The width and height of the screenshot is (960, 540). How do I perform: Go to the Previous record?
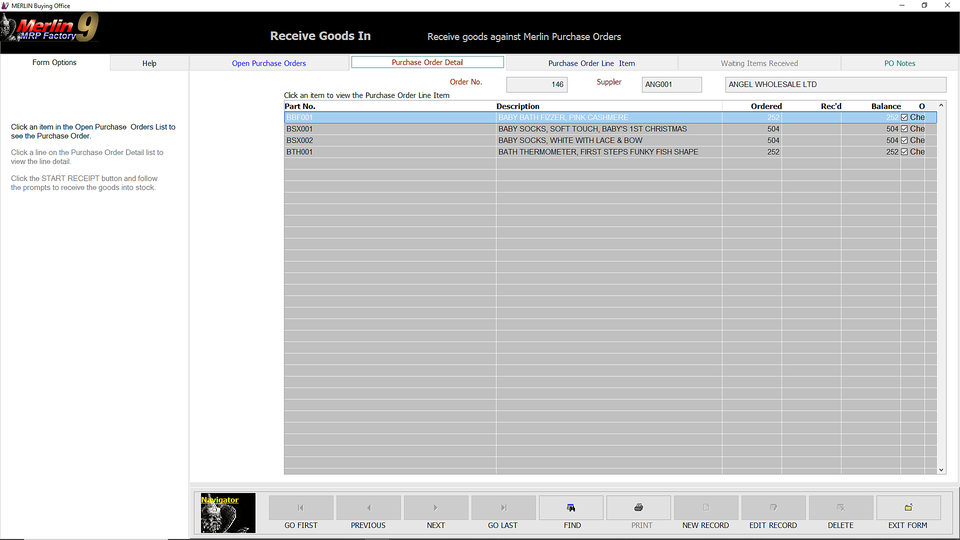(368, 508)
